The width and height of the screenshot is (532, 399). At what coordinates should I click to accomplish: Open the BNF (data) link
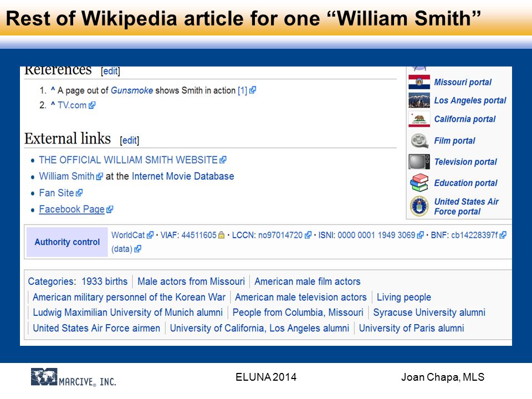pyautogui.click(x=122, y=249)
